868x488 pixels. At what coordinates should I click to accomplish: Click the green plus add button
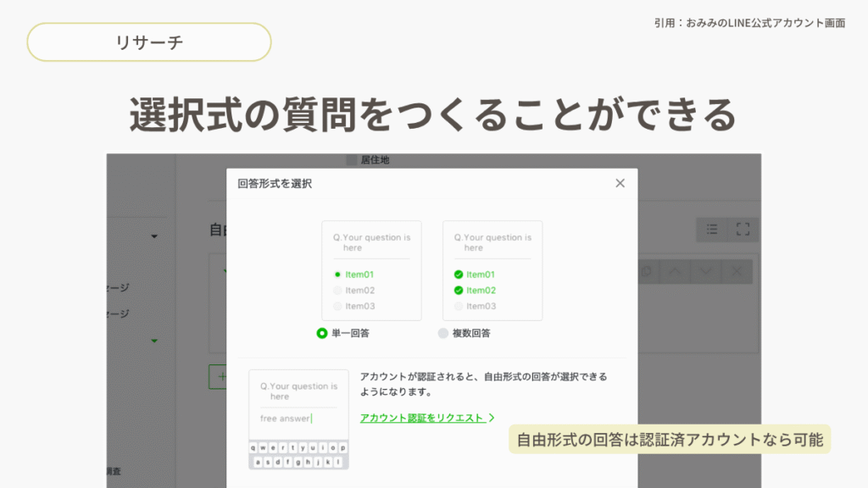click(219, 376)
